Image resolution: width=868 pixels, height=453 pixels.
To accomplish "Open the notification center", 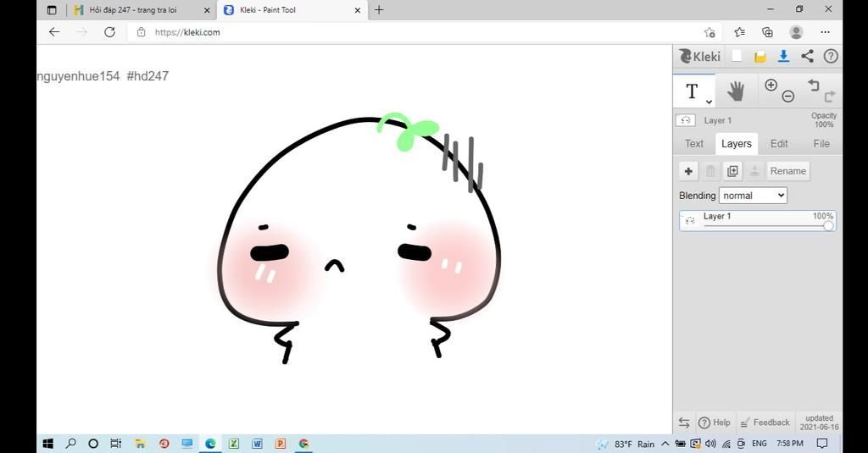I will coord(822,444).
